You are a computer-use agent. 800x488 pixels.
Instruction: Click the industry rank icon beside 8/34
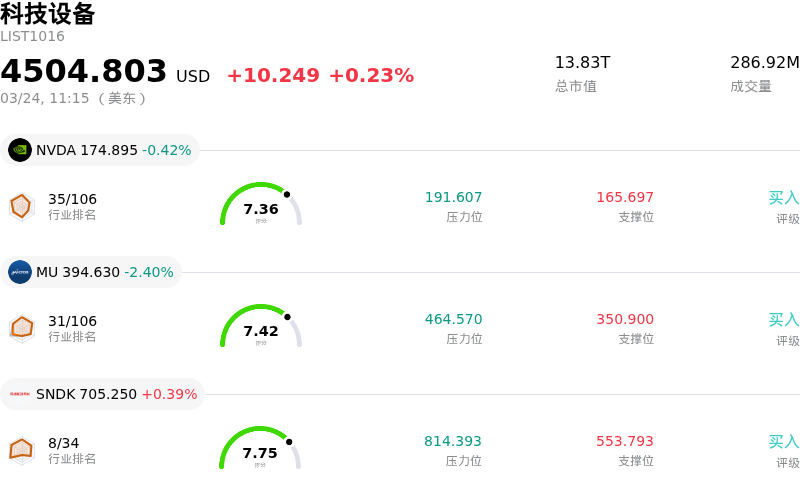pos(21,450)
